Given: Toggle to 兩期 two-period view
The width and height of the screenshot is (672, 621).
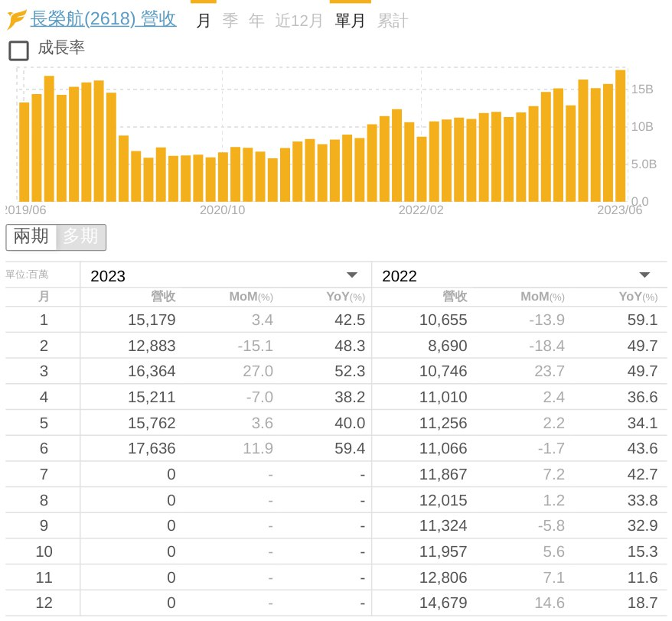Looking at the screenshot, I should (x=31, y=237).
